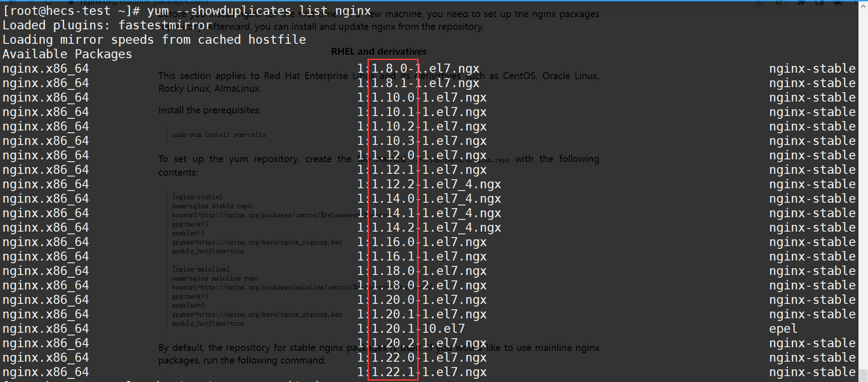Click the "epel" repository name
This screenshot has width=868, height=382.
point(783,329)
